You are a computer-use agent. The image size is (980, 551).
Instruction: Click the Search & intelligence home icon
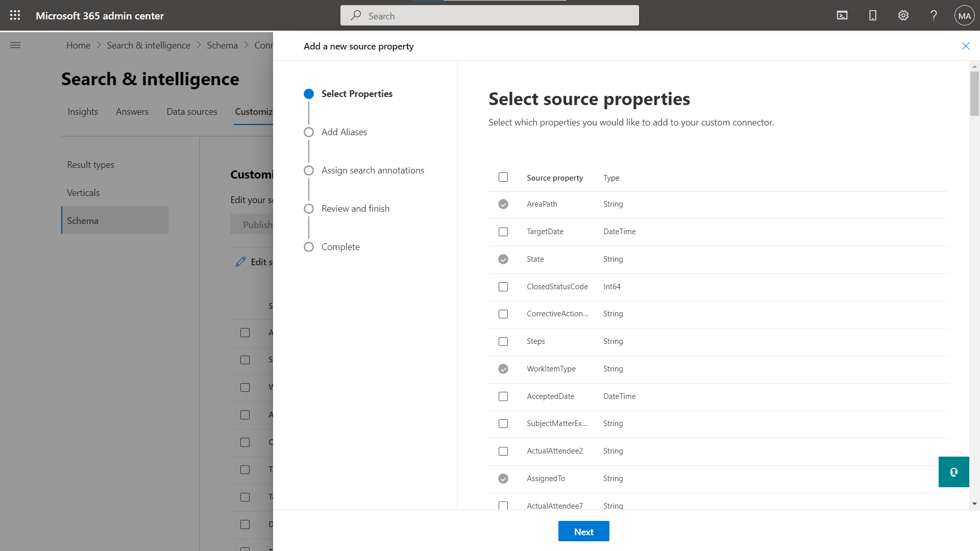(x=149, y=45)
